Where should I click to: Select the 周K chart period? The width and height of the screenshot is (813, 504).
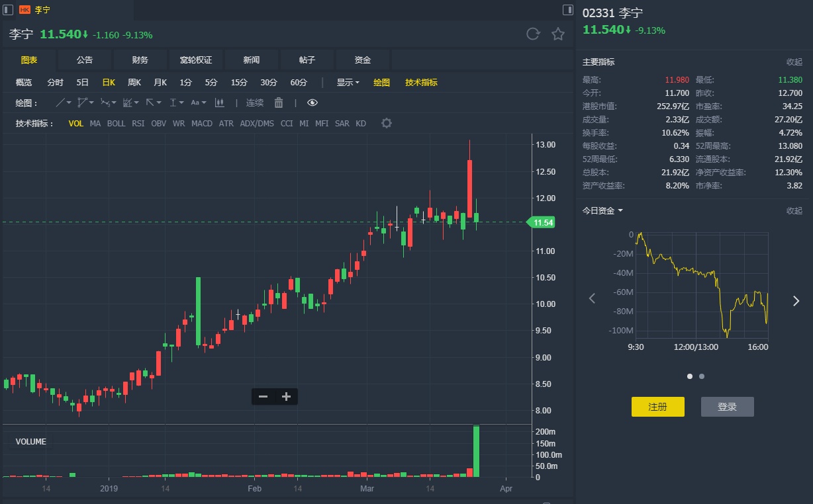pos(134,83)
